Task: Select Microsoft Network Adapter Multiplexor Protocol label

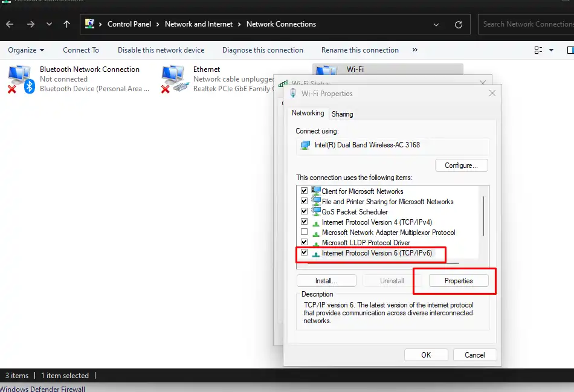Action: (x=389, y=233)
